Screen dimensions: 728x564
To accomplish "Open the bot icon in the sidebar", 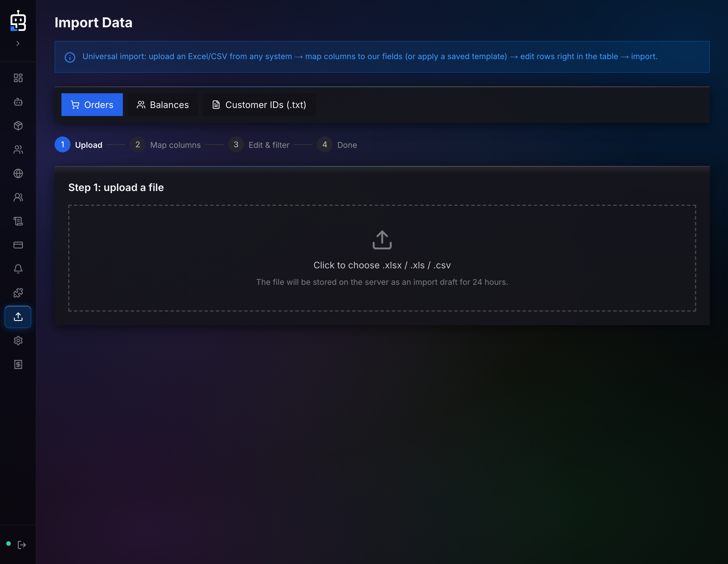I will click(18, 102).
